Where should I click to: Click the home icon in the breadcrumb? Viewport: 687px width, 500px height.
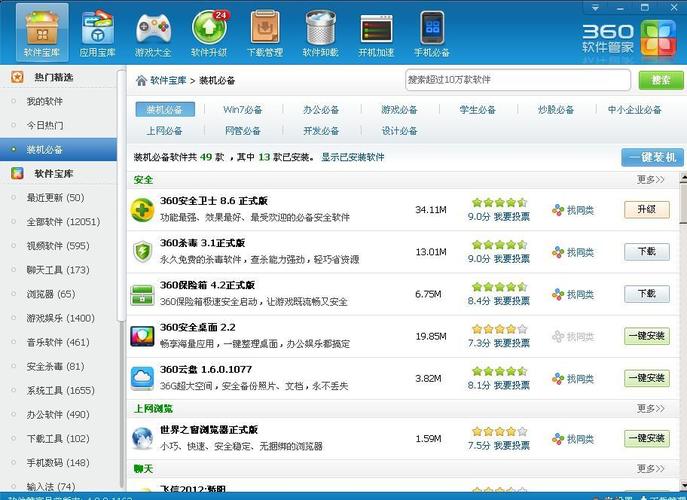(x=141, y=80)
